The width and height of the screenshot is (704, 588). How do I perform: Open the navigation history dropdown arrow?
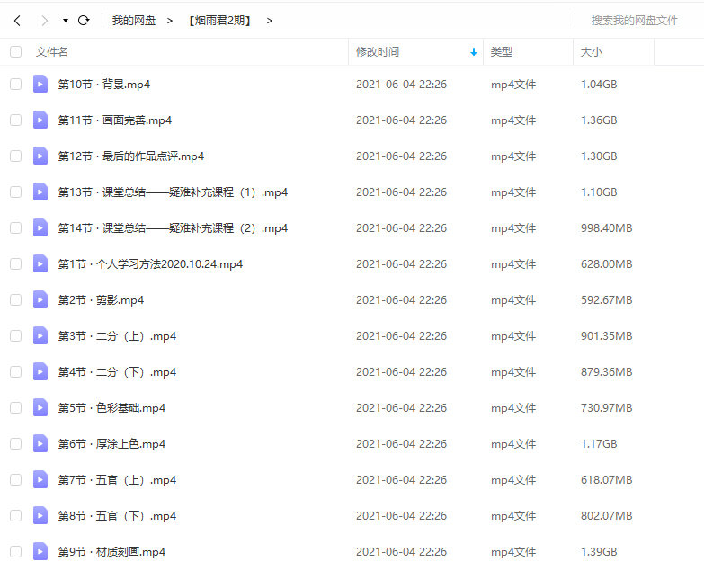(66, 20)
